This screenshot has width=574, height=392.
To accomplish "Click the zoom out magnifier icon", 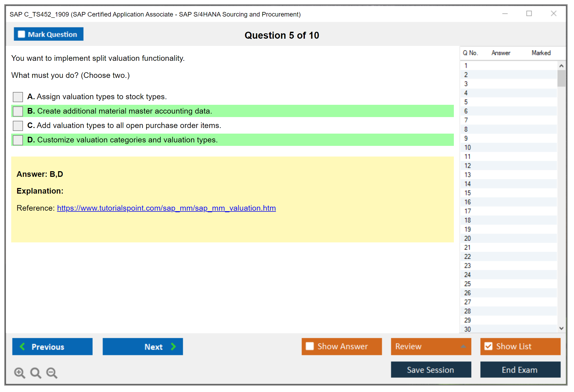I will [52, 373].
